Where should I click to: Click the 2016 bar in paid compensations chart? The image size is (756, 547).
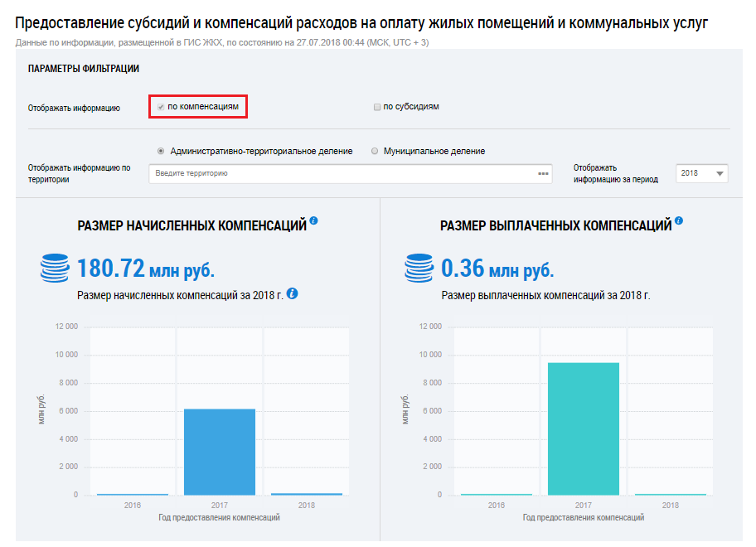497,494
